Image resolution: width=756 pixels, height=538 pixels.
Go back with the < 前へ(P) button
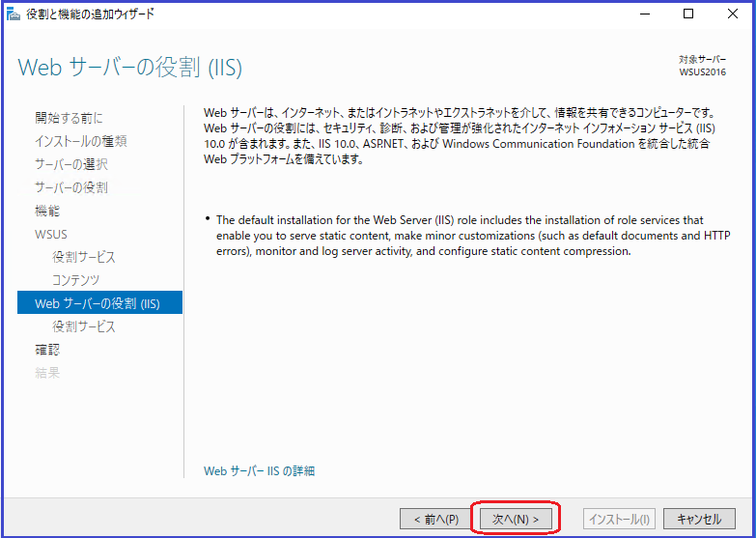pos(435,520)
